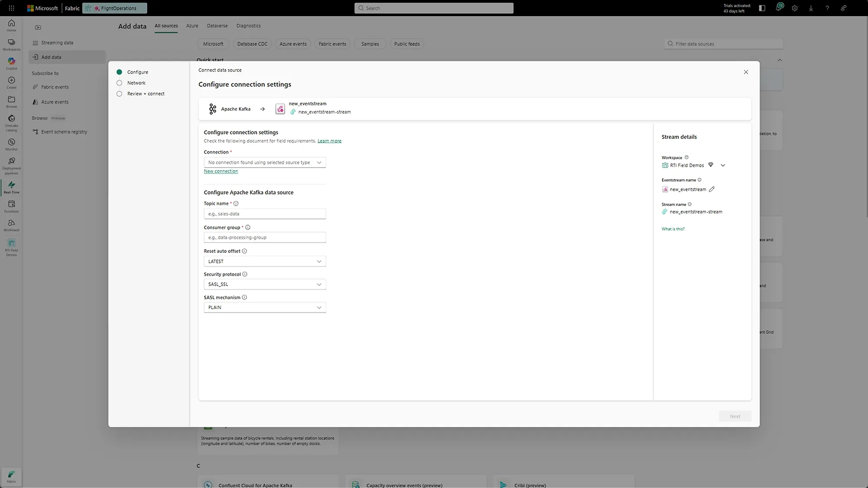Image resolution: width=868 pixels, height=488 pixels.
Task: Select the Review + connect step
Action: pos(141,94)
